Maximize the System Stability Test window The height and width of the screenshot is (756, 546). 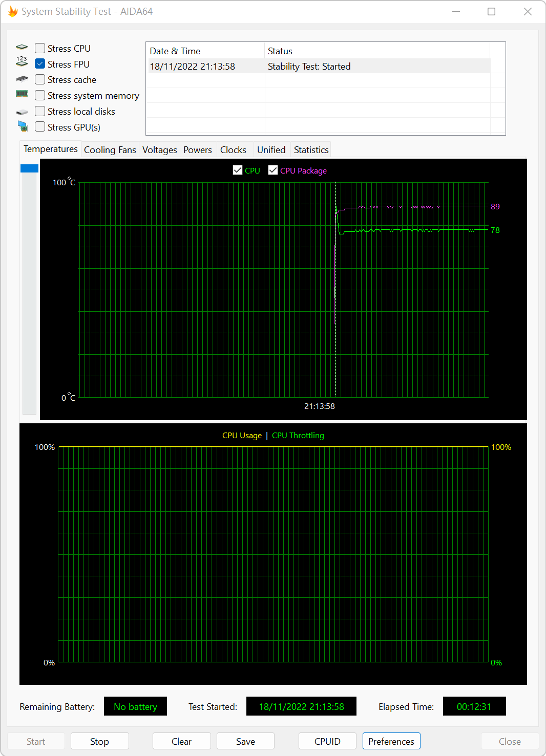coord(492,11)
